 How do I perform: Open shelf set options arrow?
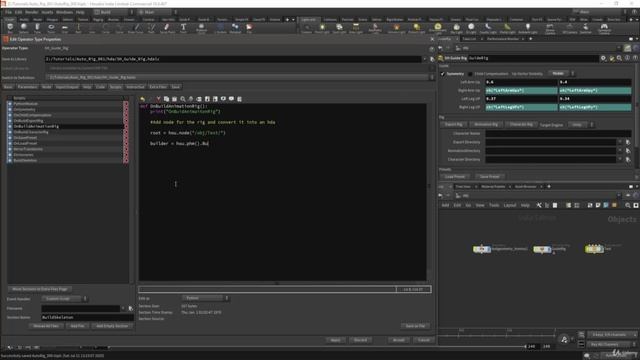point(293,19)
